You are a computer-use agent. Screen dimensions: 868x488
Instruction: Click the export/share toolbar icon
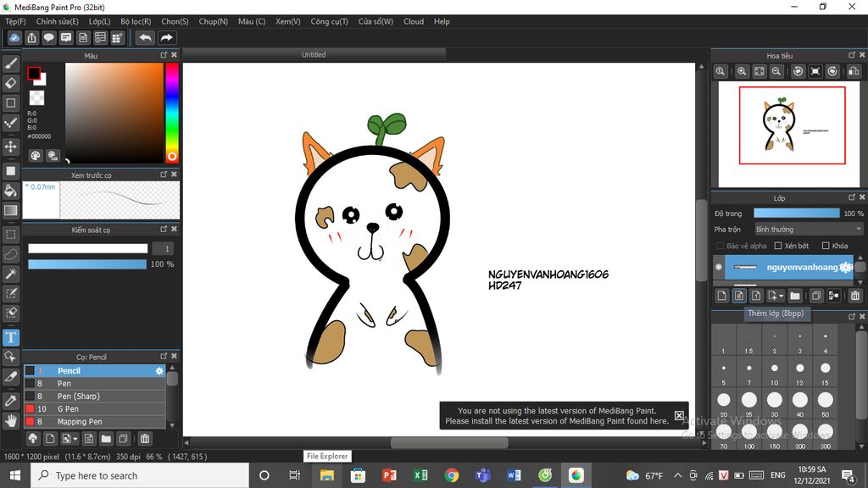click(31, 37)
